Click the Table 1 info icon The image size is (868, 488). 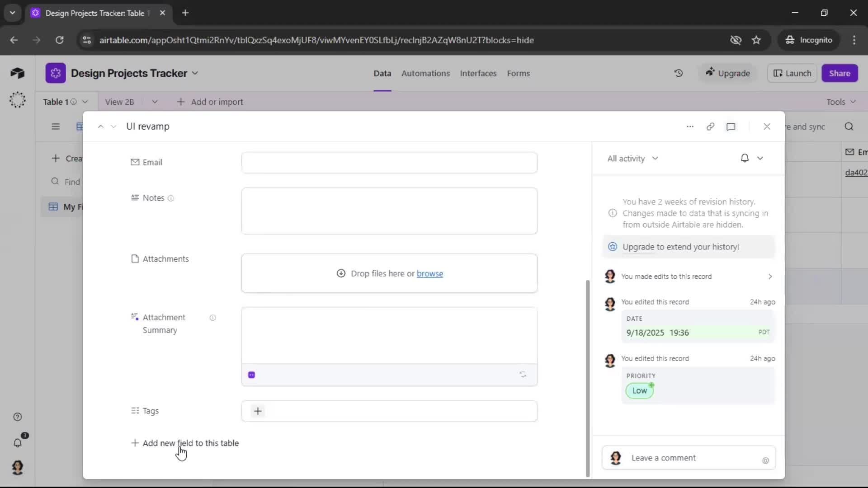click(x=73, y=102)
